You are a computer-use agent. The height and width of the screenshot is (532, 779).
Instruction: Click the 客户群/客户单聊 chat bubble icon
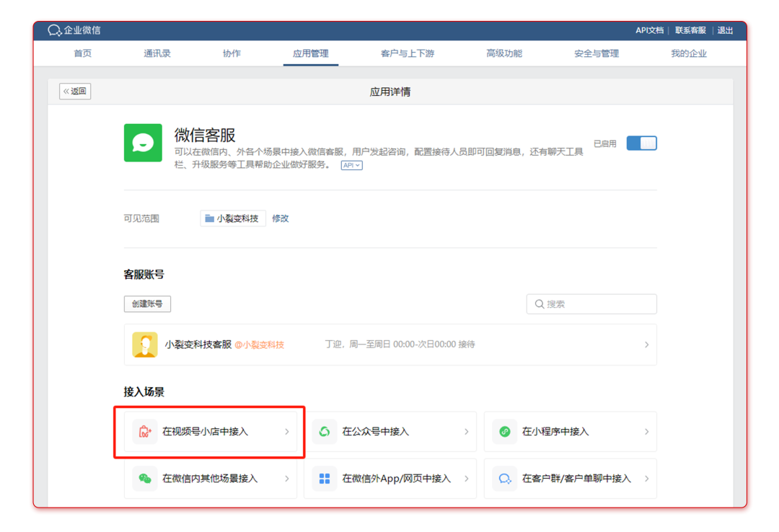pyautogui.click(x=505, y=479)
